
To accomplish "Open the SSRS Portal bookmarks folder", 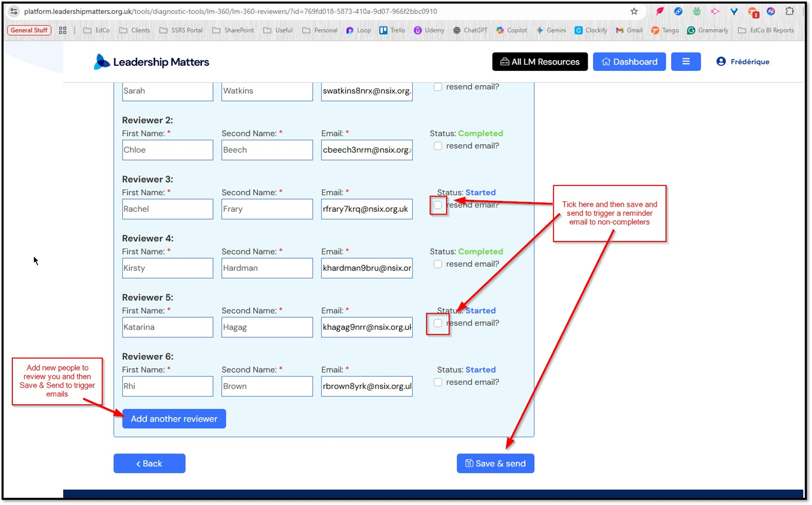I will [x=181, y=30].
